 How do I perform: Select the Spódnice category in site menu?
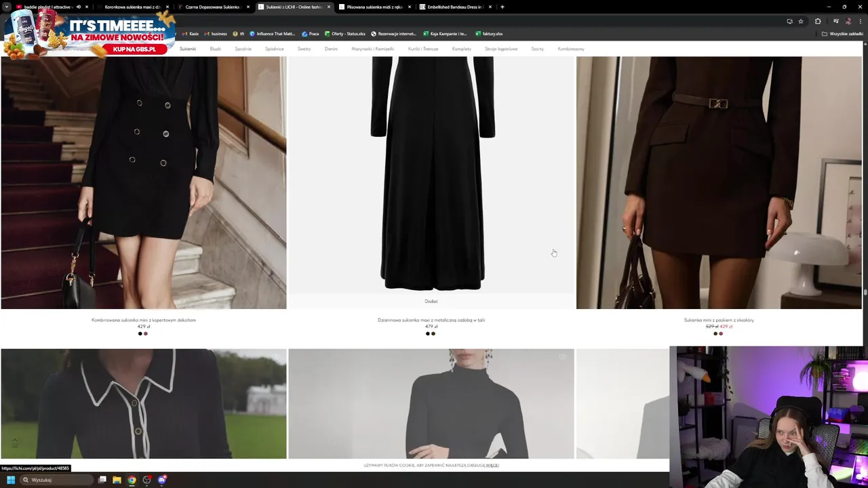tap(275, 49)
